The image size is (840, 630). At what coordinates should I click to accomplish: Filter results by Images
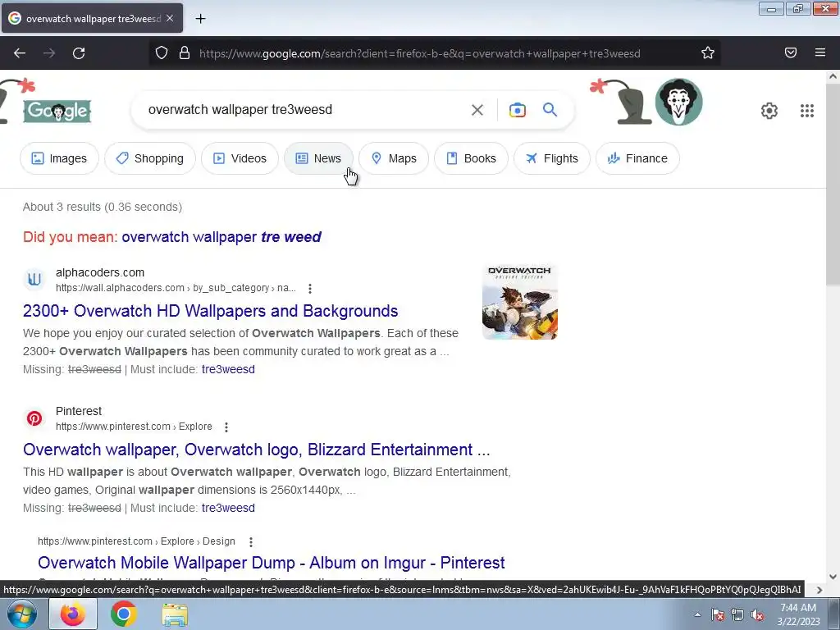(59, 158)
